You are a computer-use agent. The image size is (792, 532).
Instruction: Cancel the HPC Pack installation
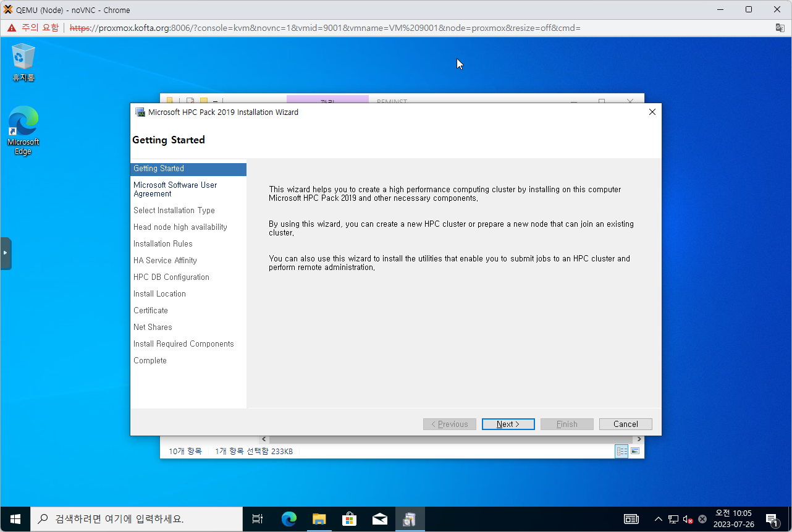click(x=625, y=424)
